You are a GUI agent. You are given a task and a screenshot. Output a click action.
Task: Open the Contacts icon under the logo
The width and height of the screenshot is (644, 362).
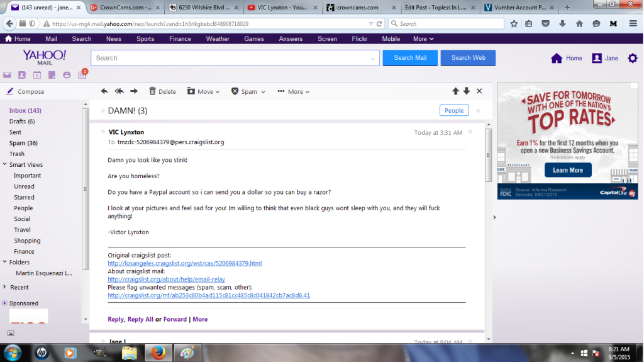coord(22,75)
